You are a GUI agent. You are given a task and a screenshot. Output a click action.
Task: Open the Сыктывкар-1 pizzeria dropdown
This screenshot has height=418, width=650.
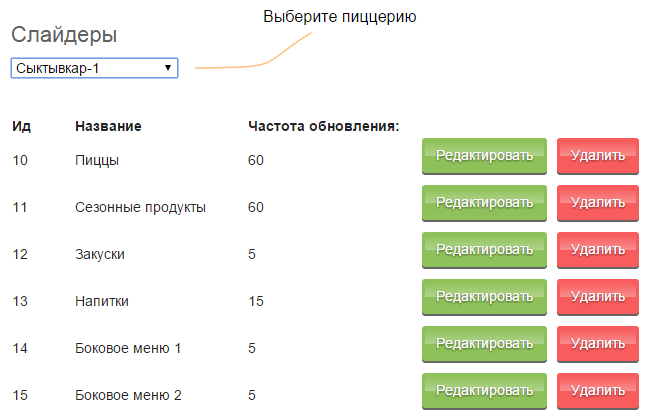(x=94, y=68)
